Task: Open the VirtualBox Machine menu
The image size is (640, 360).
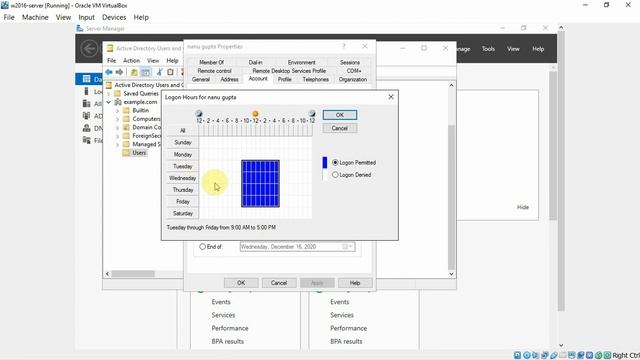Action: [x=35, y=17]
